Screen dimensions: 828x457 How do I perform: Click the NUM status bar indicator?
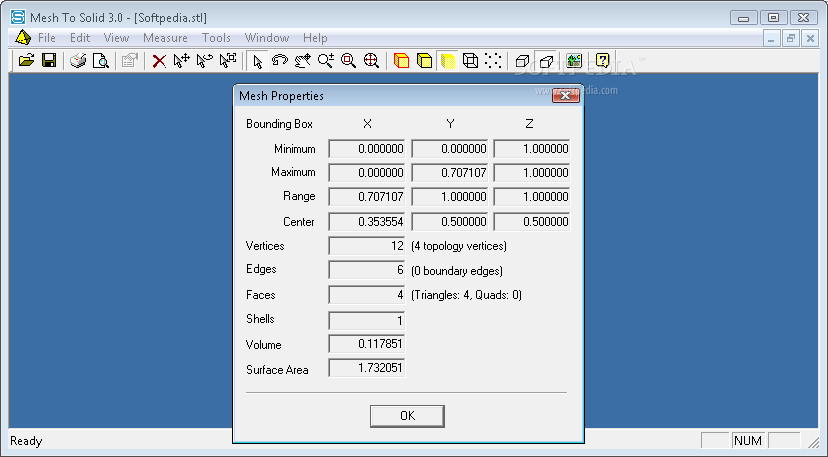[x=748, y=441]
